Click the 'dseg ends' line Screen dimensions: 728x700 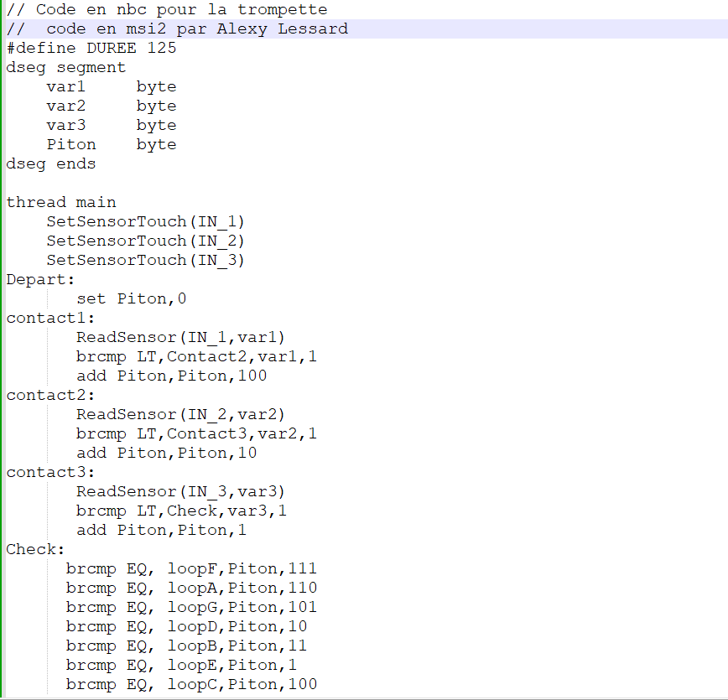coord(51,163)
